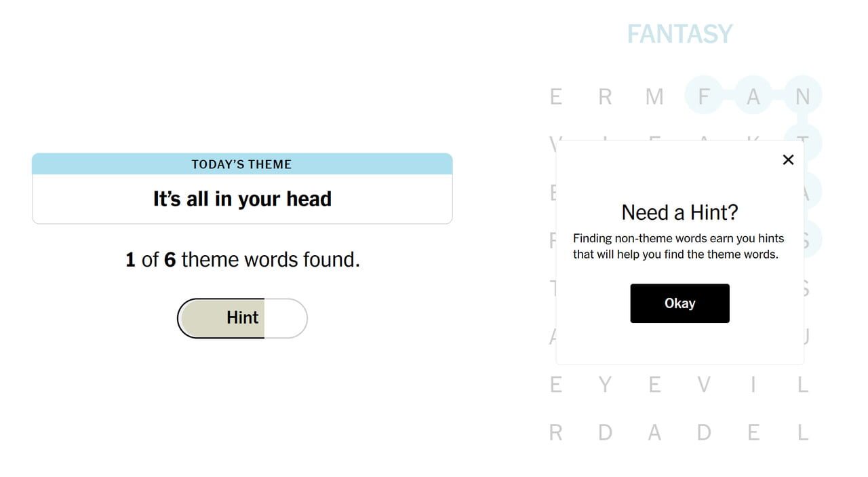This screenshot has width=868, height=477.
Task: Click the theme text It's all in your head
Action: click(x=242, y=199)
